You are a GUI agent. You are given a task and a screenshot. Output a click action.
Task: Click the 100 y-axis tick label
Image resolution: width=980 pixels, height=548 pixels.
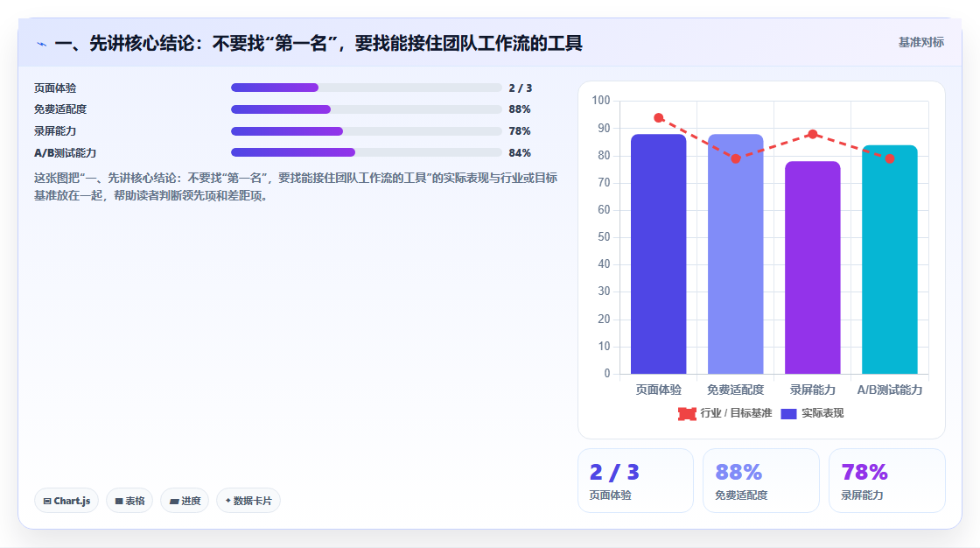point(601,100)
